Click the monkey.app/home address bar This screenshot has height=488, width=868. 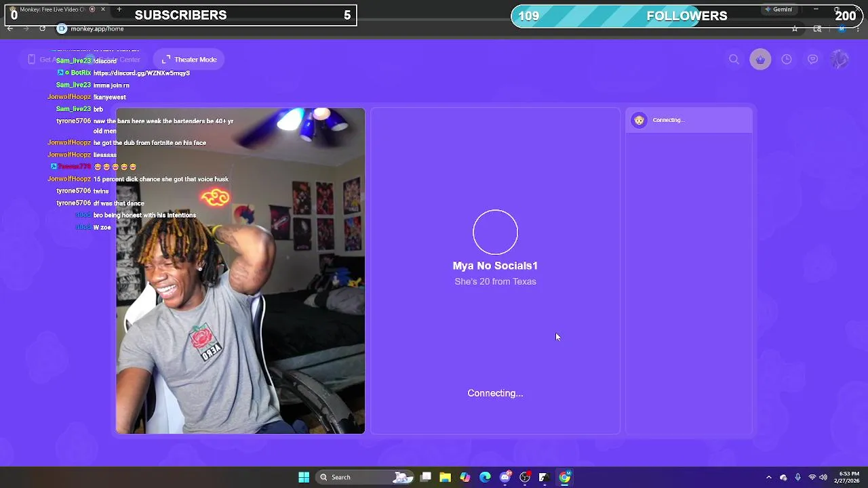click(x=427, y=28)
